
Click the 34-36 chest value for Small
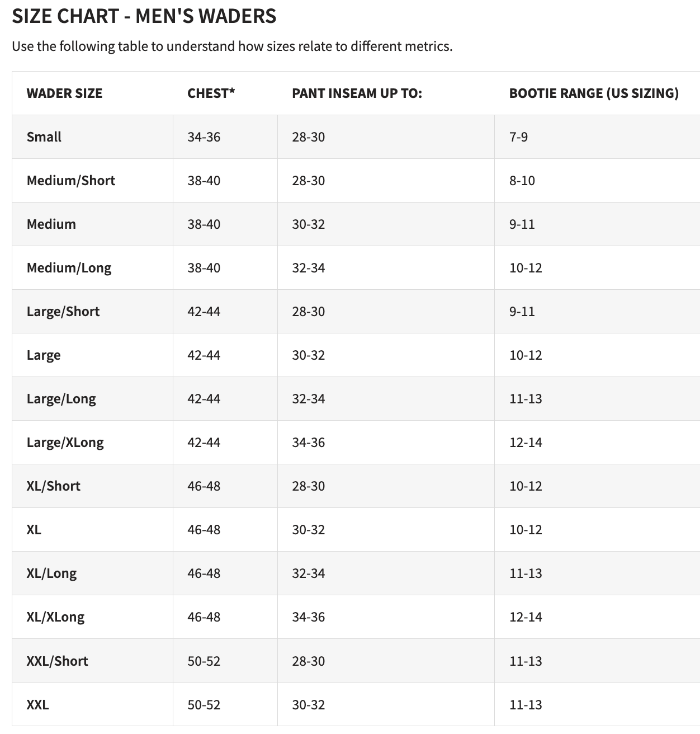point(204,137)
